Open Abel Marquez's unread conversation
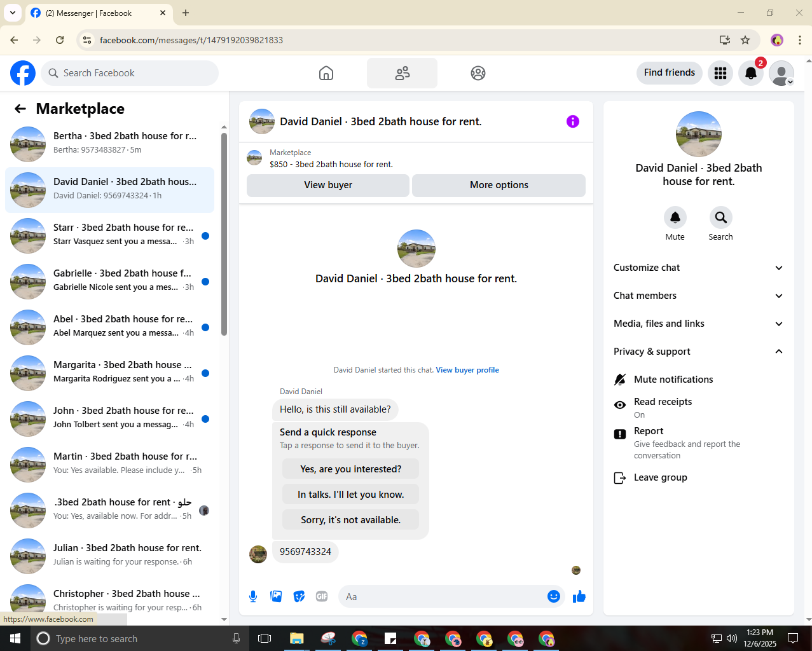This screenshot has height=651, width=812. pyautogui.click(x=109, y=327)
